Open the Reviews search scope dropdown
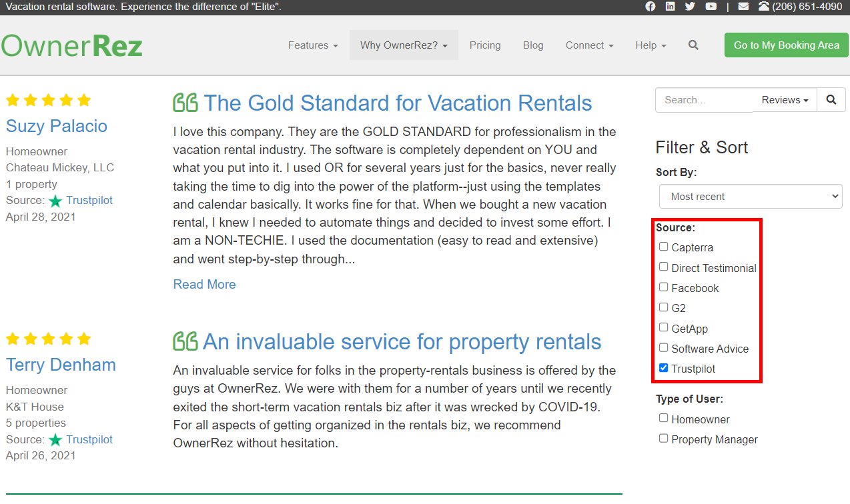The image size is (850, 504). 785,100
